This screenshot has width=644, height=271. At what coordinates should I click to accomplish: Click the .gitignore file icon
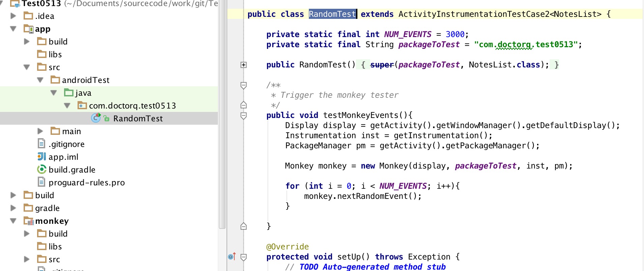(x=41, y=144)
